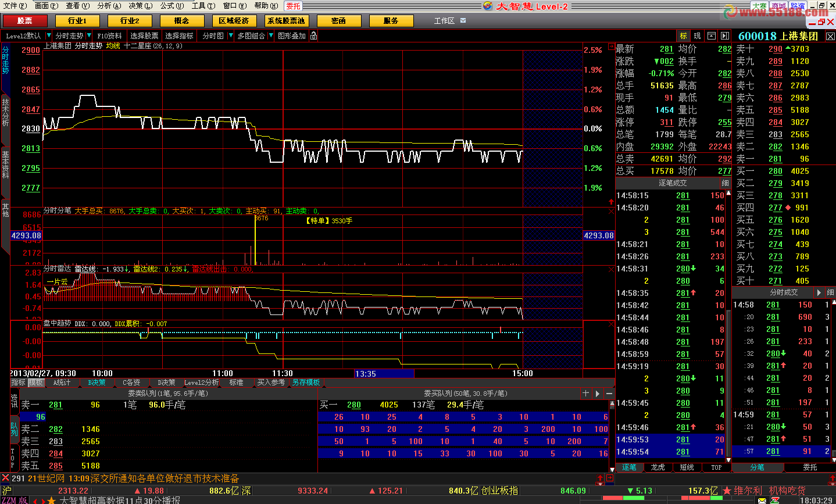Expand the 分时图 dropdown arrow
The image size is (836, 504).
[x=231, y=35]
